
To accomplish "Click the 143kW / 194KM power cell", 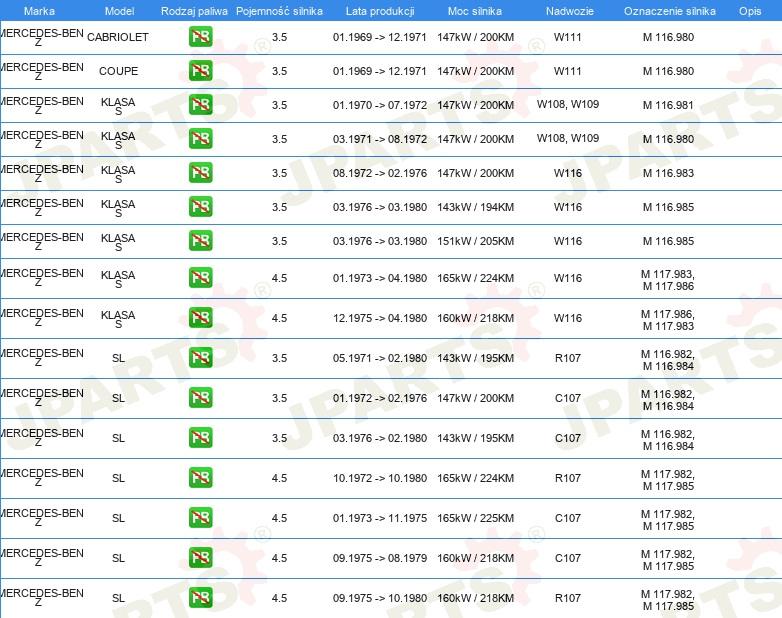I will 475,207.
